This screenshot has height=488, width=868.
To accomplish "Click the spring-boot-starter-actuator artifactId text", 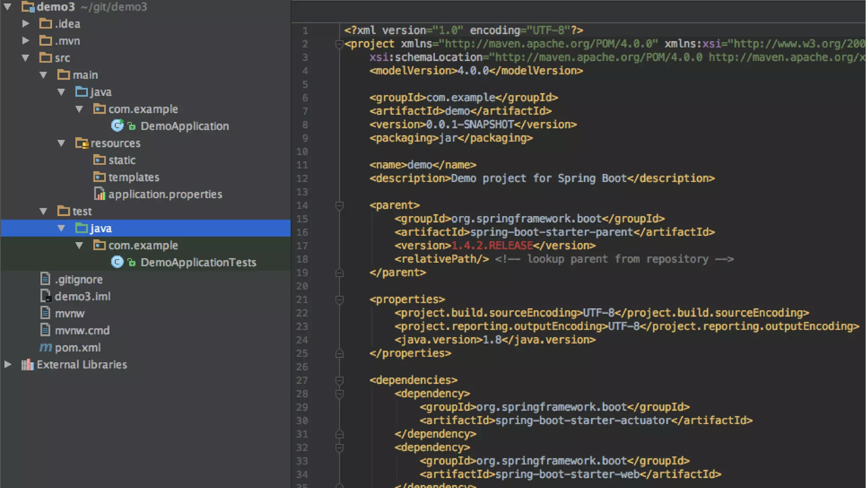I will pos(583,421).
